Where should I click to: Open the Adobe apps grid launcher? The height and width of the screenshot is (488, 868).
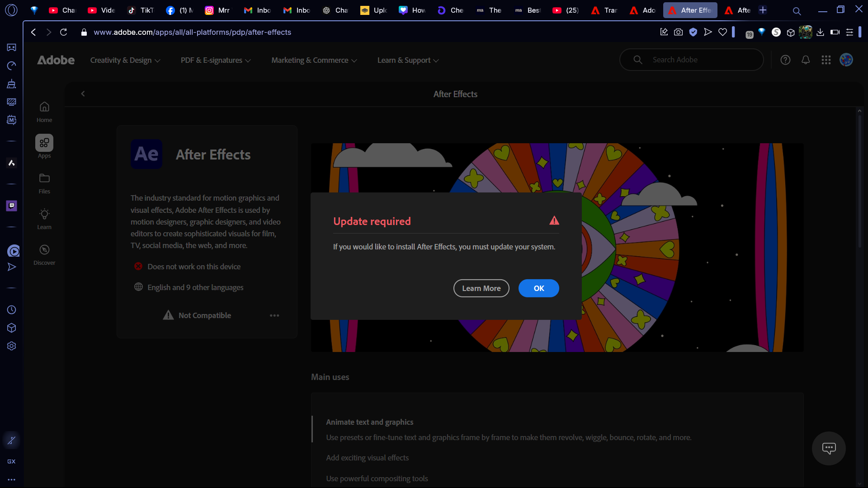coord(826,60)
